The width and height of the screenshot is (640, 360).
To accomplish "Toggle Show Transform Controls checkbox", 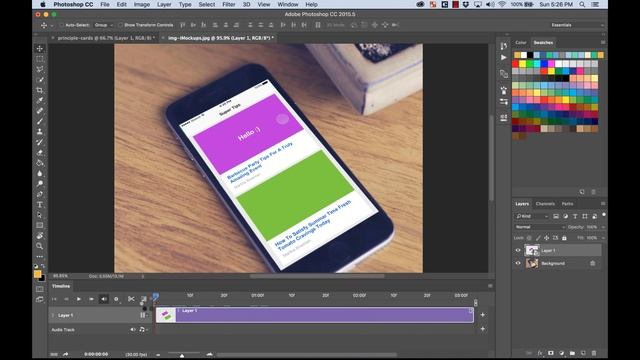I will pyautogui.click(x=120, y=25).
